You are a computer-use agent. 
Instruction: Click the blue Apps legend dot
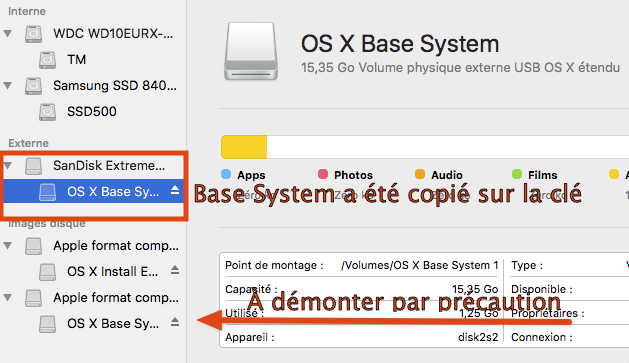click(226, 174)
